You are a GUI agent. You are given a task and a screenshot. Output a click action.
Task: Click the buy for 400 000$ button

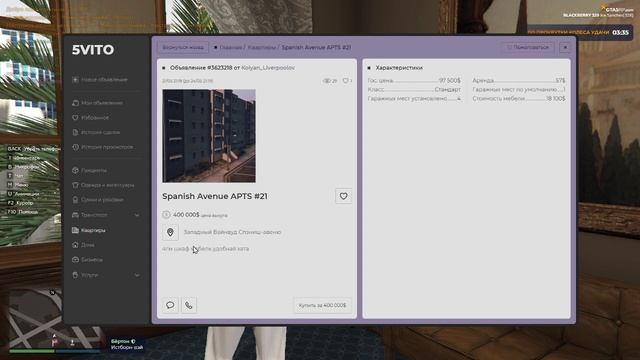point(322,305)
